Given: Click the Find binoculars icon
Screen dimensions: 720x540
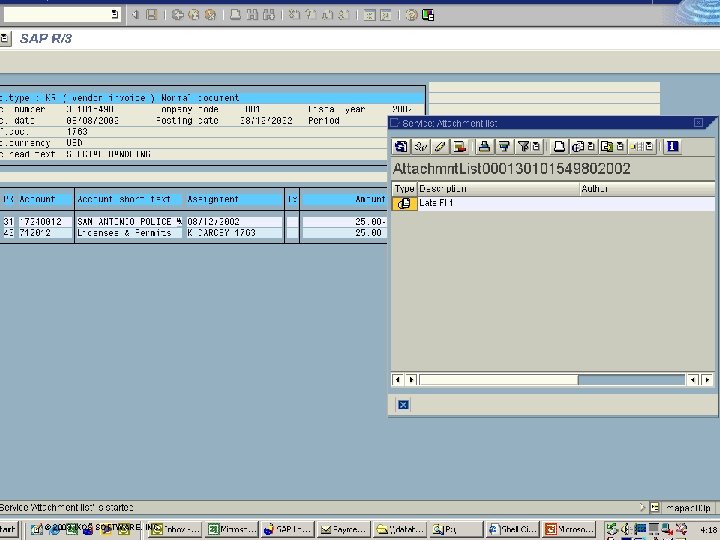Looking at the screenshot, I should [x=252, y=15].
